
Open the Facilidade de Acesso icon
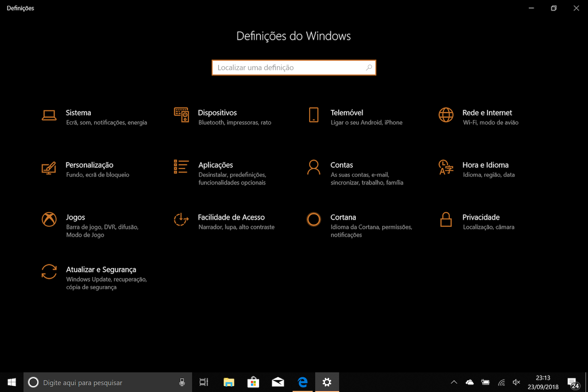click(x=181, y=219)
